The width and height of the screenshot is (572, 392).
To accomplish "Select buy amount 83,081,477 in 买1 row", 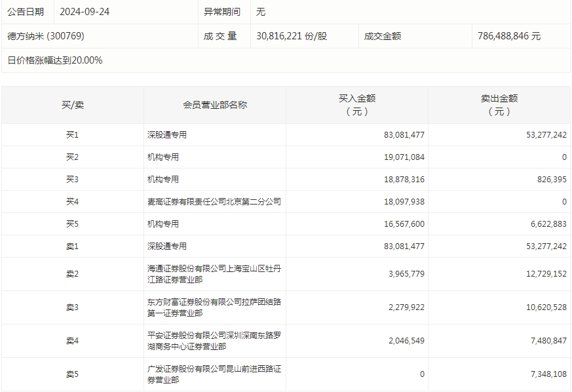I will [404, 134].
